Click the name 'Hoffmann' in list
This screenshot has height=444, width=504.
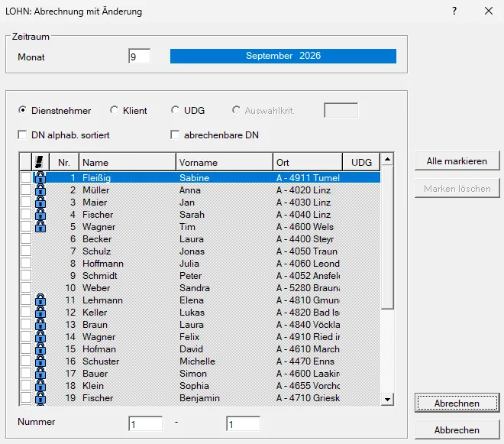103,263
